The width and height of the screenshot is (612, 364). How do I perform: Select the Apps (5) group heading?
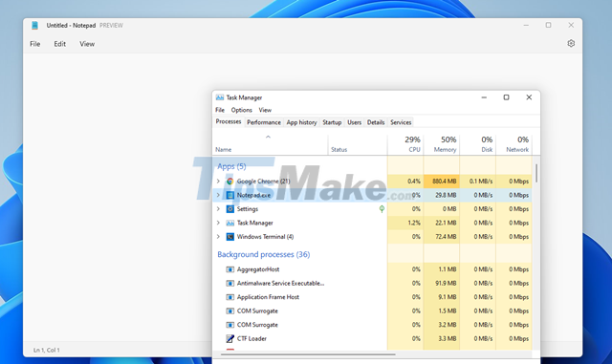click(231, 166)
